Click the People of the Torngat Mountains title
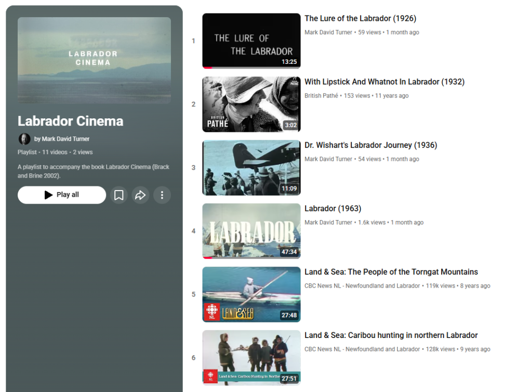Viewport: 532px width, 392px height. click(x=391, y=272)
